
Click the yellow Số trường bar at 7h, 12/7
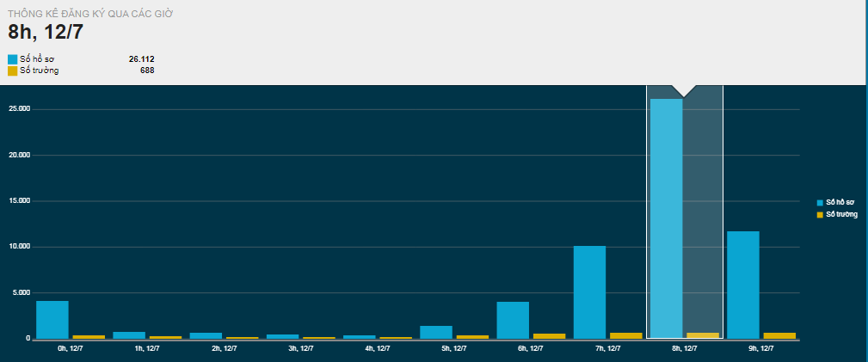(626, 335)
